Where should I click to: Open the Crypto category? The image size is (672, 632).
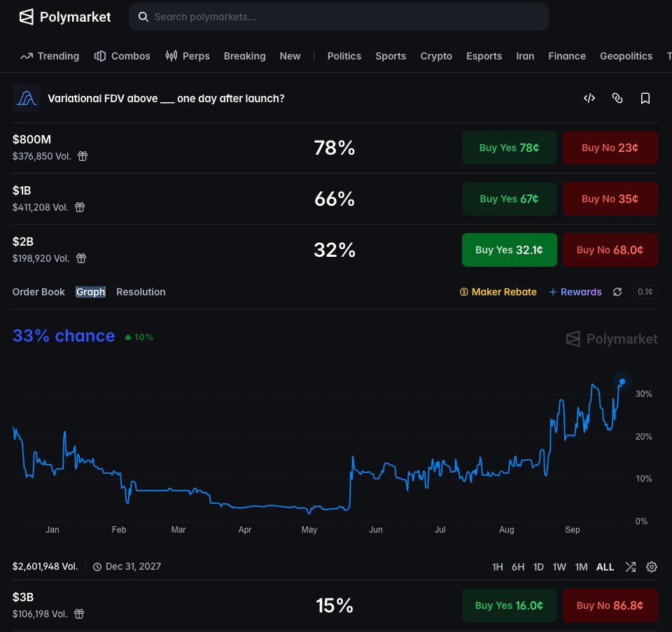(436, 56)
